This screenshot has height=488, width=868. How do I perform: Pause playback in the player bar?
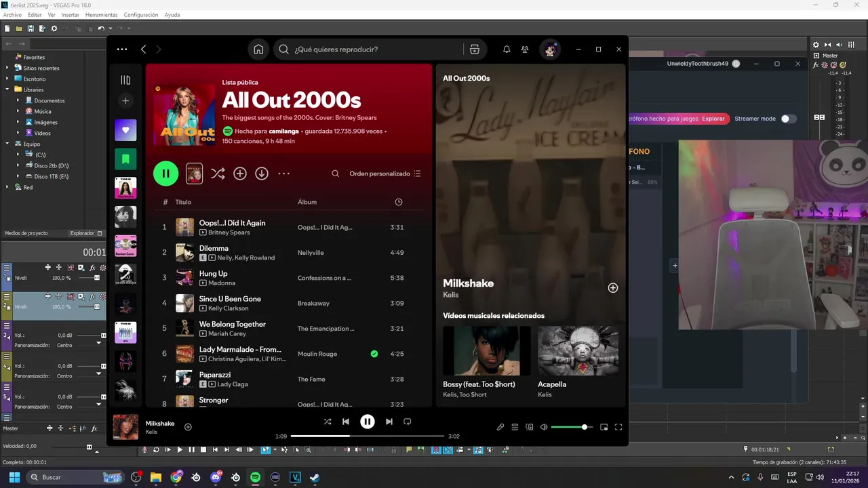pyautogui.click(x=368, y=422)
